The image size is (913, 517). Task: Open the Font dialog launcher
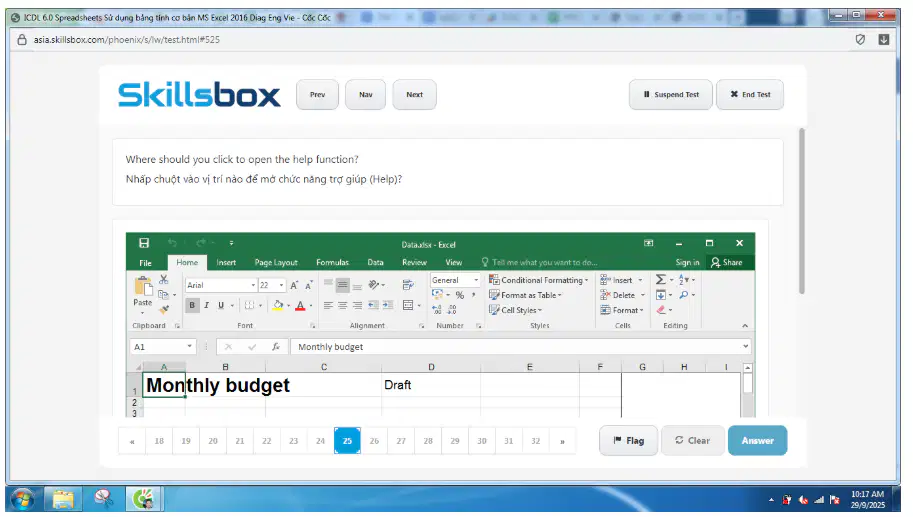coord(313,326)
